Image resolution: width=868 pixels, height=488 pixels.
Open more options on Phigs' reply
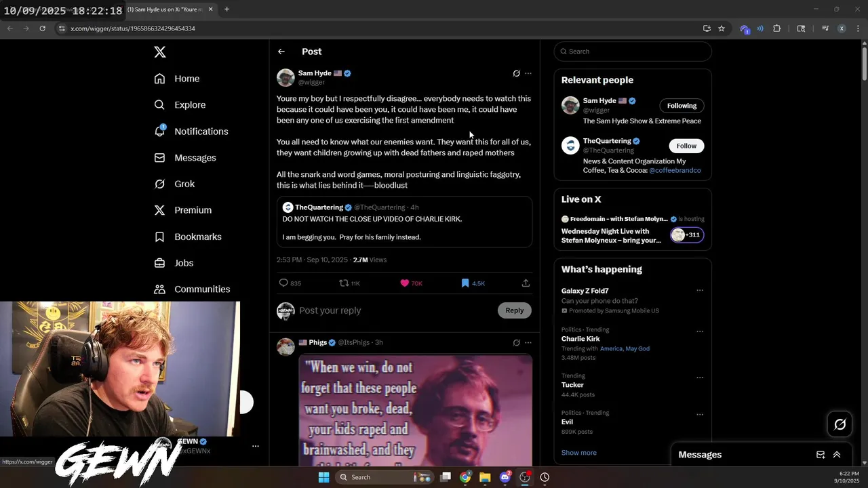click(x=528, y=343)
